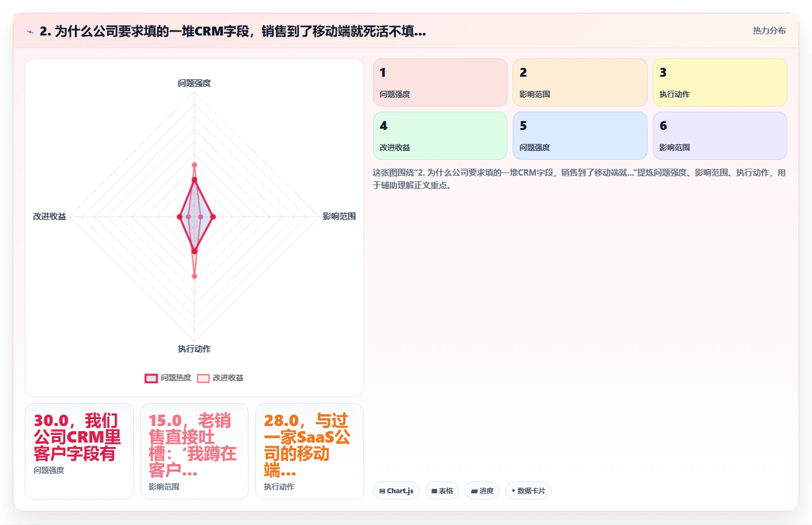Screen dimensions: 812x525
Task: Click the Chart.js tag icon
Action: [382, 491]
